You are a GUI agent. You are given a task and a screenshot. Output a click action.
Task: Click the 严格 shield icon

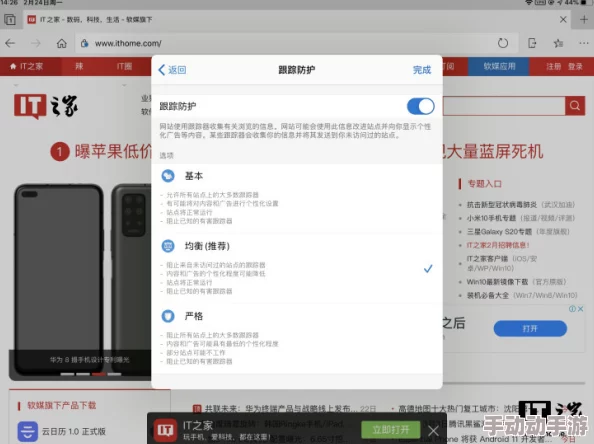tap(168, 316)
